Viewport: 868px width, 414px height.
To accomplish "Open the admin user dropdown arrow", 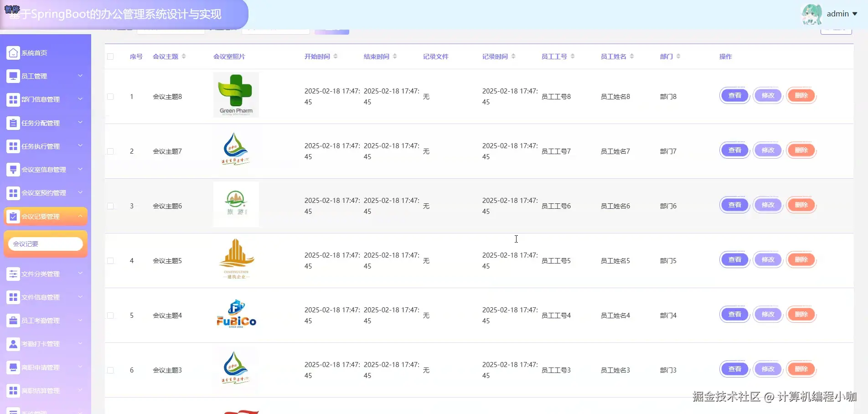I will click(x=855, y=14).
